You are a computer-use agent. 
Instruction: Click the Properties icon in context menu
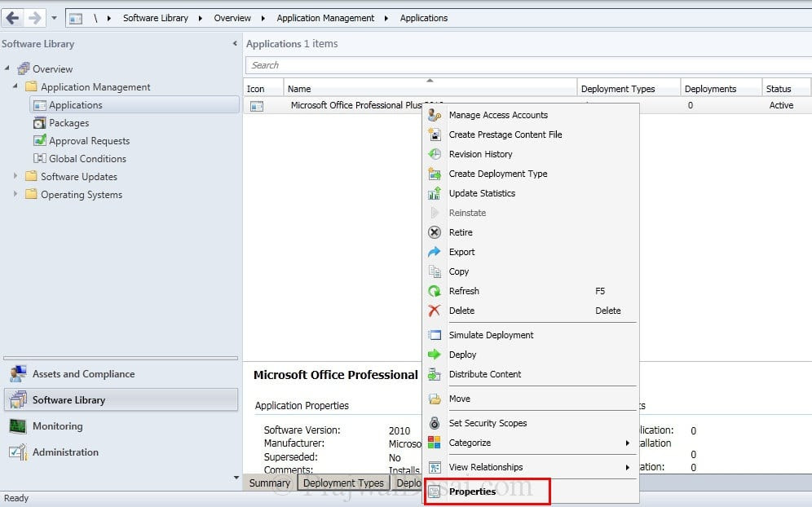pos(435,492)
